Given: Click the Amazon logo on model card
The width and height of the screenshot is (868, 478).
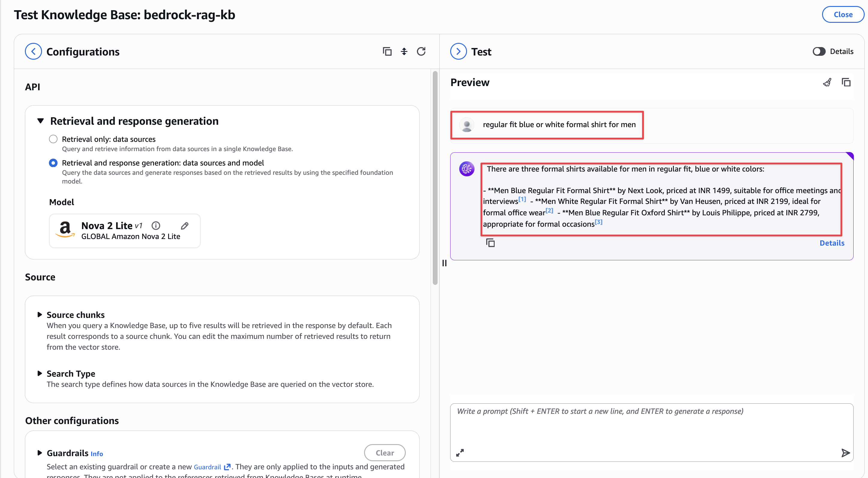Looking at the screenshot, I should tap(65, 229).
